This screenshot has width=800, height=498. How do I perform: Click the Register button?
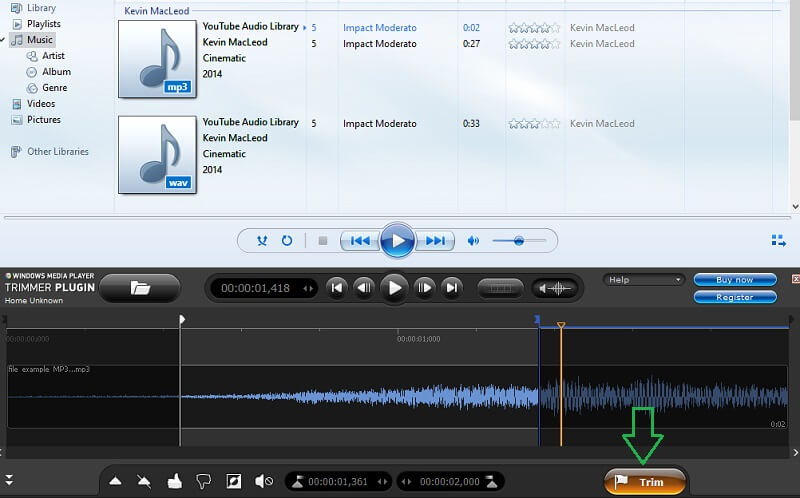point(736,297)
